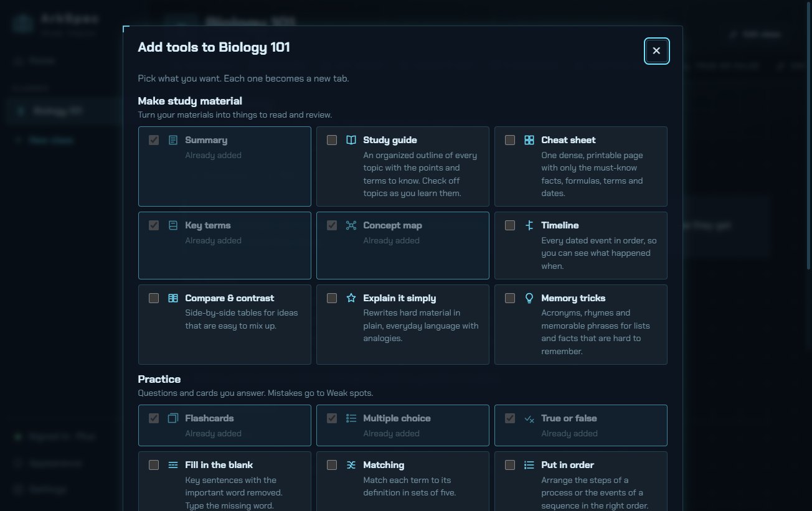Select the Compare & contrast checkbox

(154, 298)
